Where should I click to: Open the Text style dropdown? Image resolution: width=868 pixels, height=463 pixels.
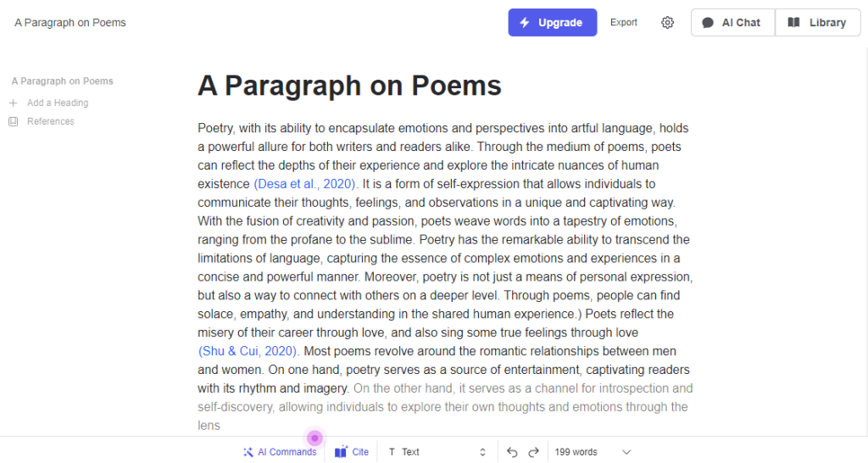click(x=437, y=452)
